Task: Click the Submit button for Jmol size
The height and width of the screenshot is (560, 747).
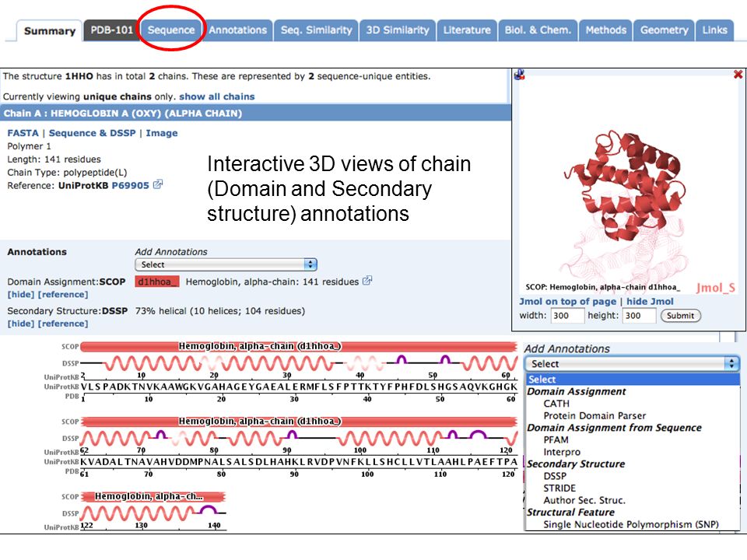Action: tap(680, 316)
